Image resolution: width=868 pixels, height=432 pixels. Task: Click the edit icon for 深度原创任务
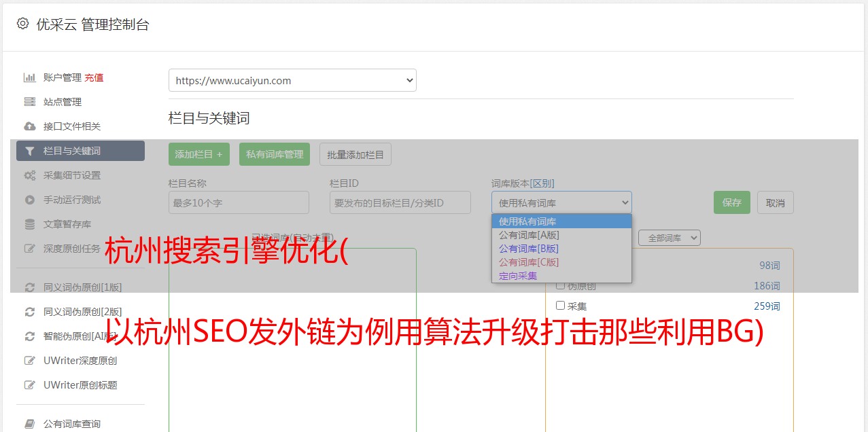[x=29, y=249]
